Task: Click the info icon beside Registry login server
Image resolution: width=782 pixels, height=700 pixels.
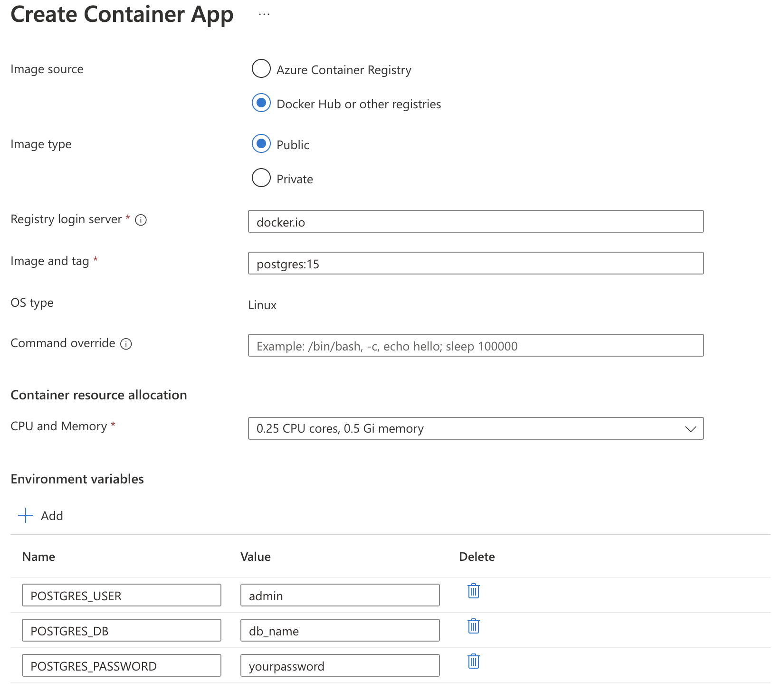Action: 141,220
